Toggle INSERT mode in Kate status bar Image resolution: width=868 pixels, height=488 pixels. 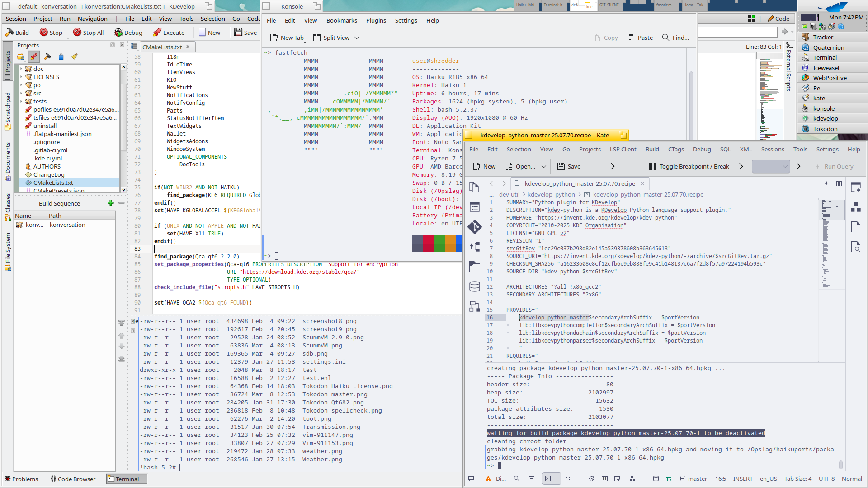743,479
